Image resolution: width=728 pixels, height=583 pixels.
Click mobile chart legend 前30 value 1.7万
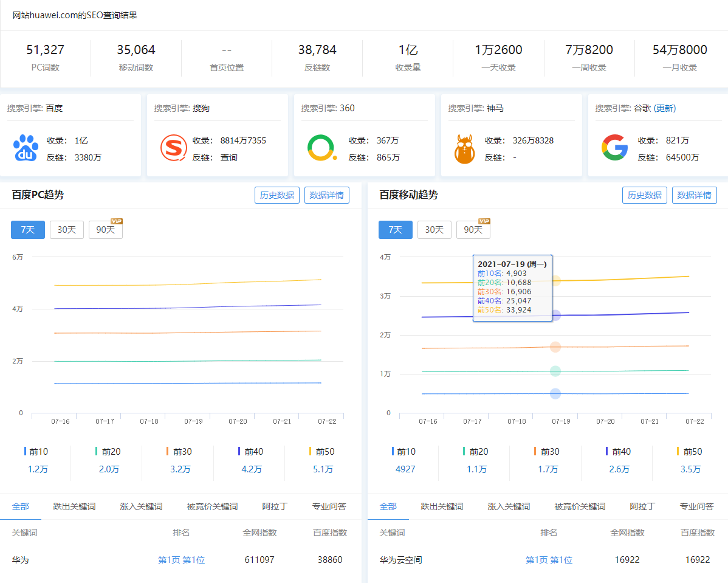tap(548, 469)
